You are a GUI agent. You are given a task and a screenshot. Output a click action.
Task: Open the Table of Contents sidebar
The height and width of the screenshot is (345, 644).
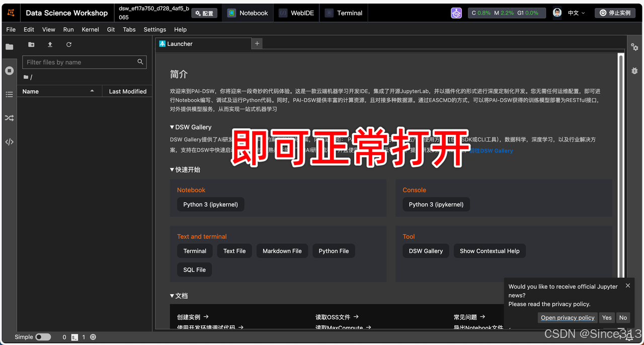click(x=9, y=94)
